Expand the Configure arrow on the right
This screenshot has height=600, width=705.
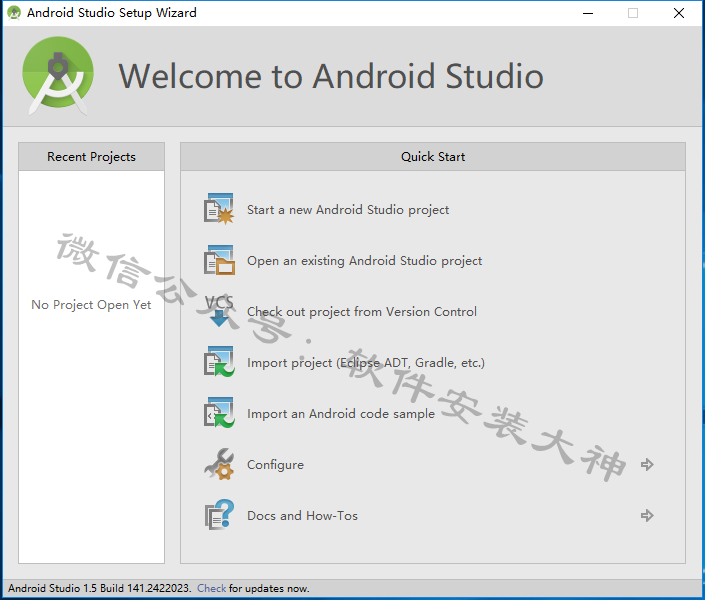point(647,464)
